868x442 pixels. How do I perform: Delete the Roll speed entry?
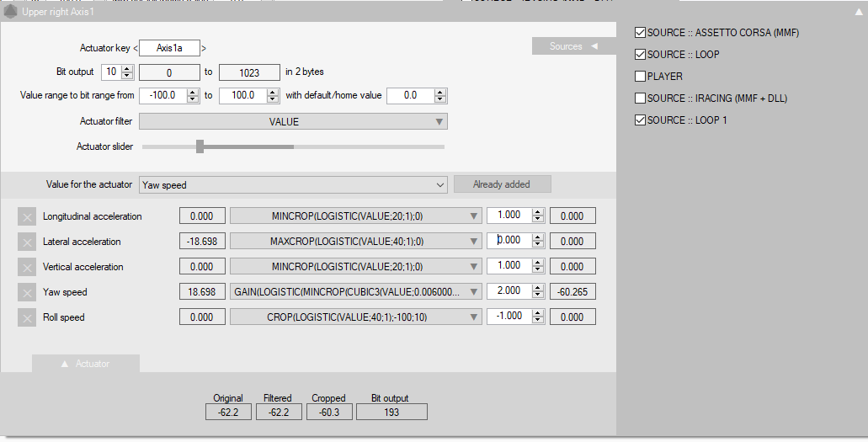(27, 317)
